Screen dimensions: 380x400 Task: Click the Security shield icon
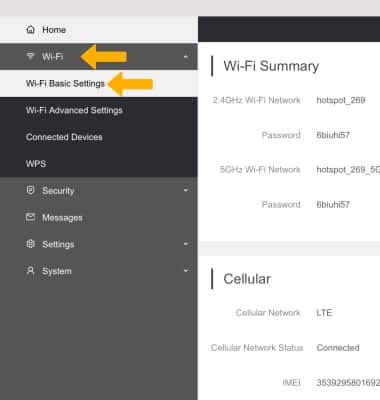[30, 190]
